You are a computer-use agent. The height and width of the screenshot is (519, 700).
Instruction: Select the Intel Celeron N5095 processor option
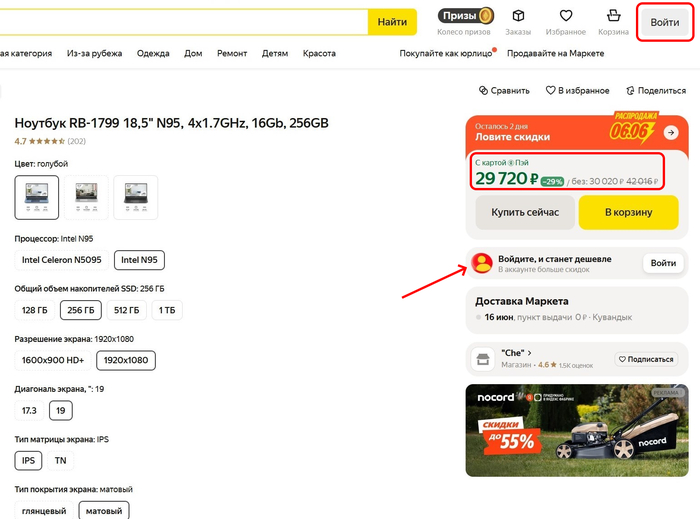click(x=61, y=260)
